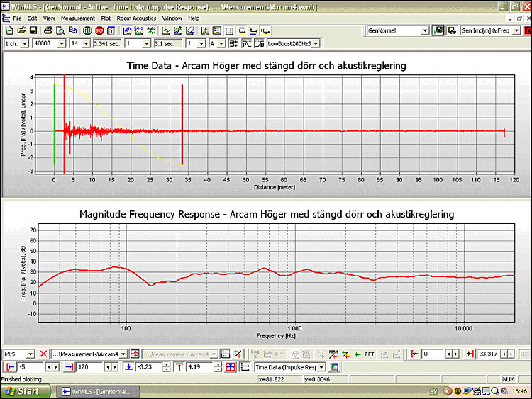This screenshot has height=399, width=532.
Task: Open the Room Acoustics menu
Action: (136, 18)
